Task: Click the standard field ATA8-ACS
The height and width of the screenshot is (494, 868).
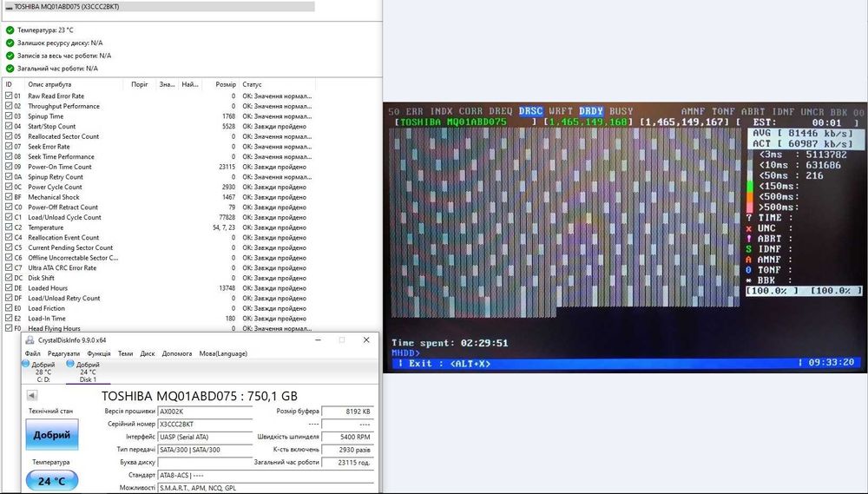Action: tap(266, 475)
